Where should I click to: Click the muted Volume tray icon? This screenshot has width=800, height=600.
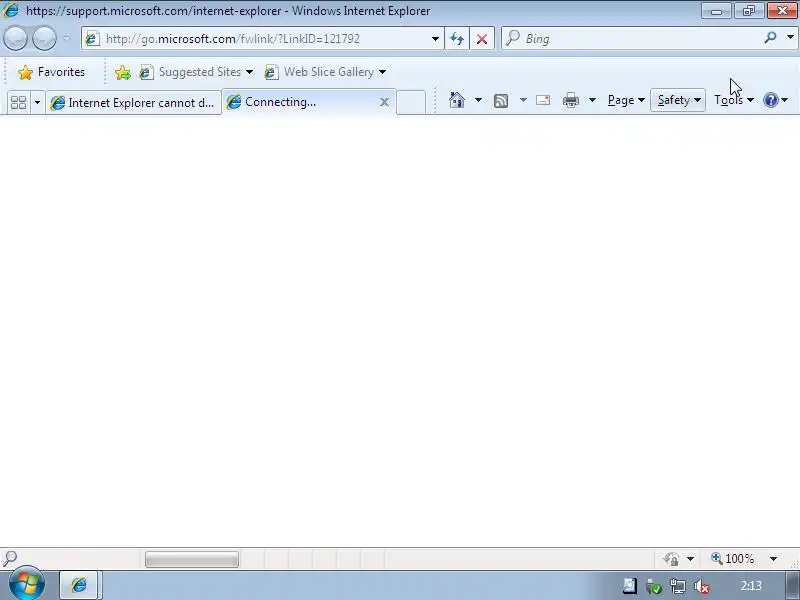702,587
